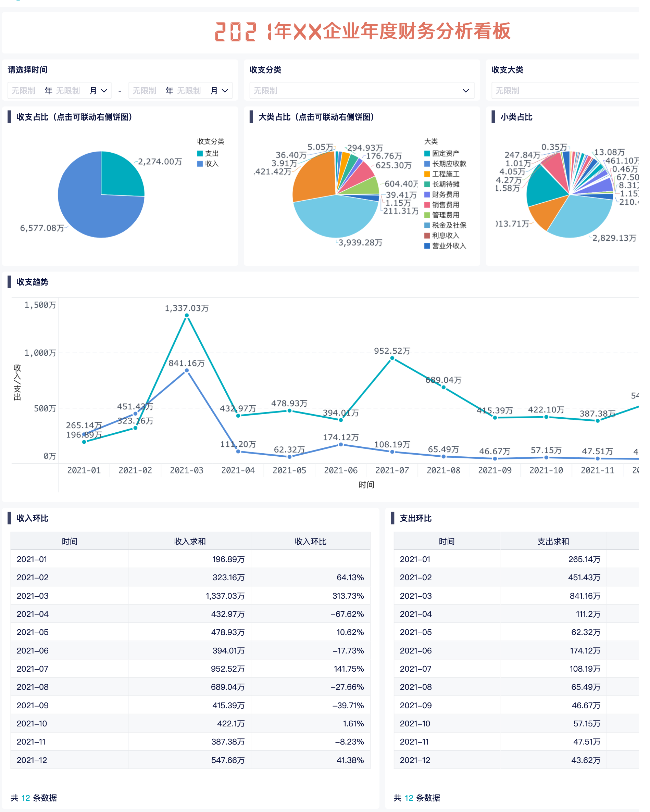Click the 952.52万 data point for 2021-07
Viewport: 650px width, 812px height.
point(392,358)
